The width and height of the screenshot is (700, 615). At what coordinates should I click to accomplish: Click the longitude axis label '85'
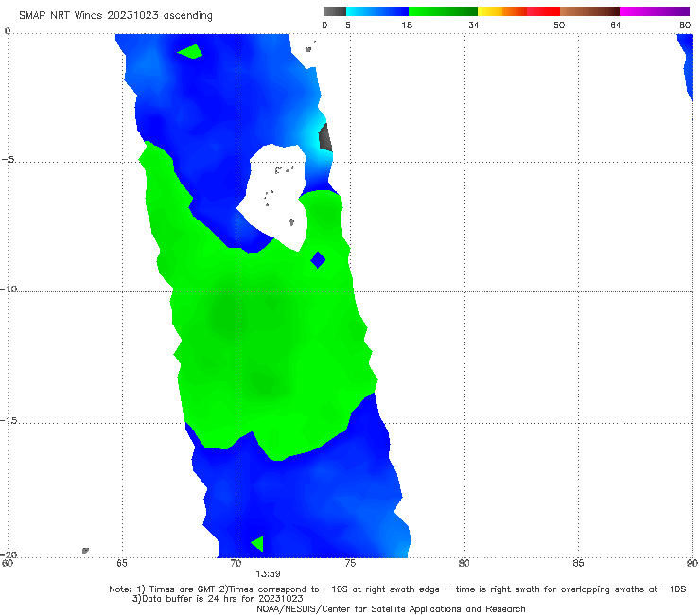[578, 563]
